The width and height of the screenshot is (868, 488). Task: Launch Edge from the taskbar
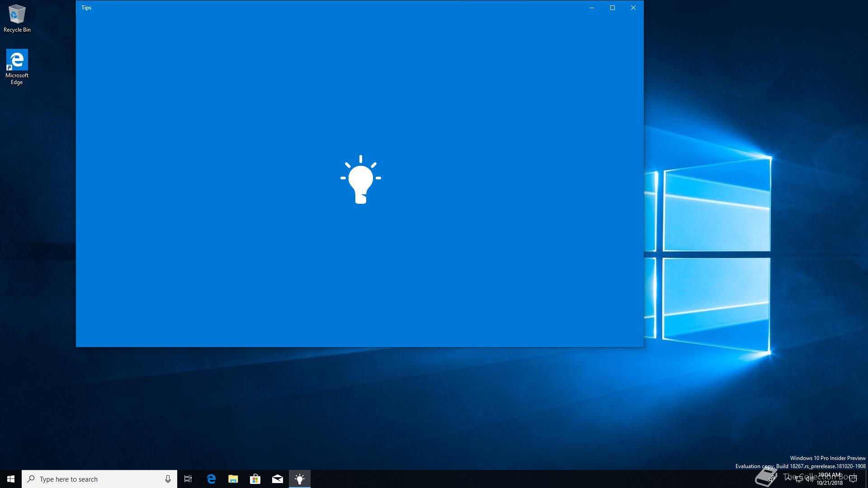click(x=211, y=479)
